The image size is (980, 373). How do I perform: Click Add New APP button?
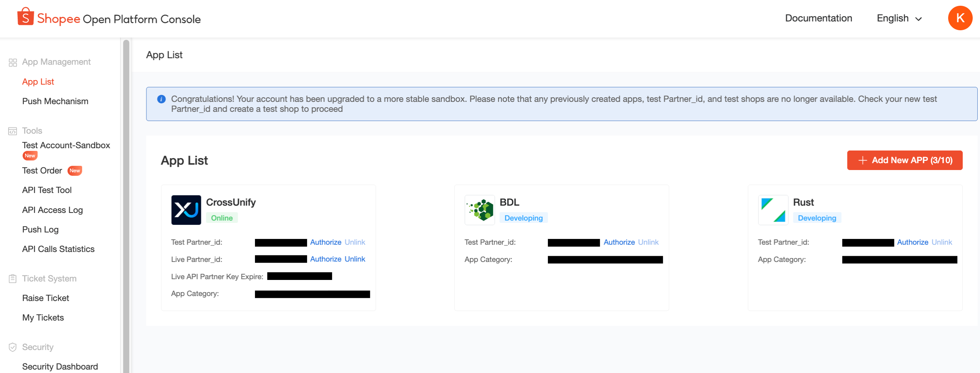tap(905, 160)
